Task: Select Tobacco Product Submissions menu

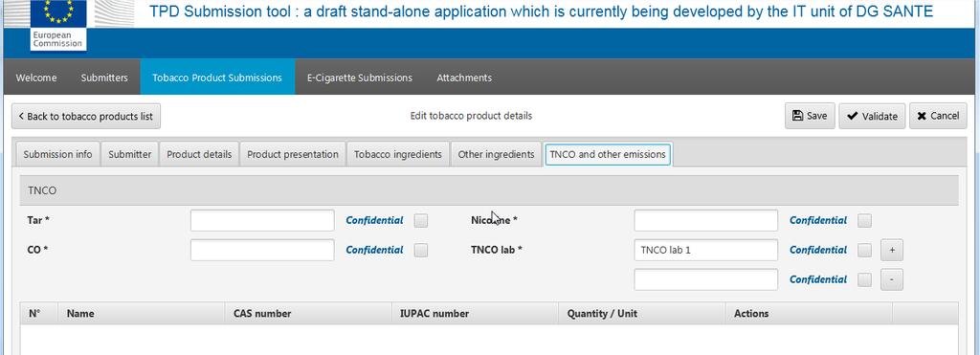Action: [217, 78]
